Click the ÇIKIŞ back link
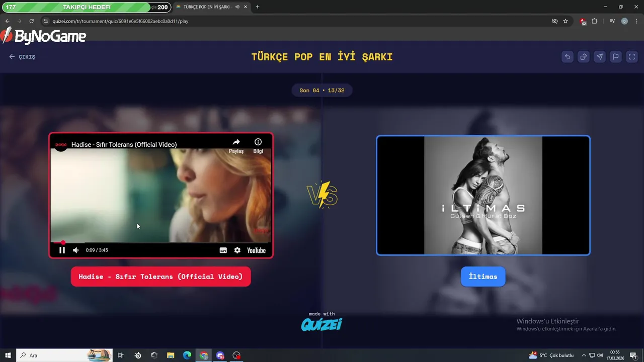Viewport: 644px width, 362px height. (x=22, y=57)
